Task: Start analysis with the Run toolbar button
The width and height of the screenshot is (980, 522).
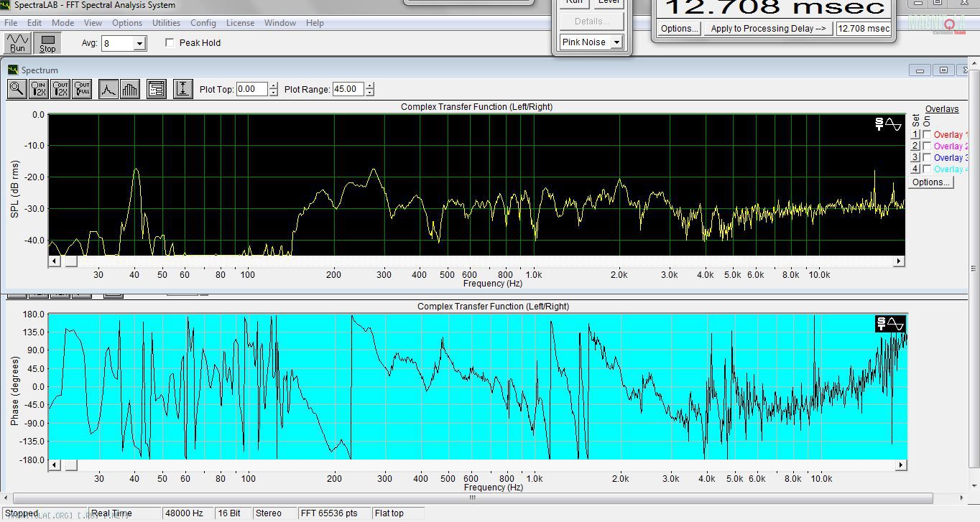Action: [x=17, y=43]
